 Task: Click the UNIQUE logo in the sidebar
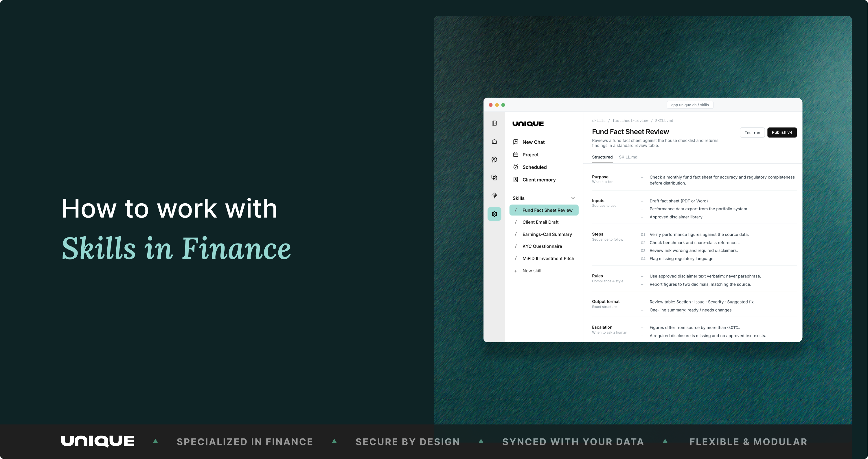coord(528,124)
